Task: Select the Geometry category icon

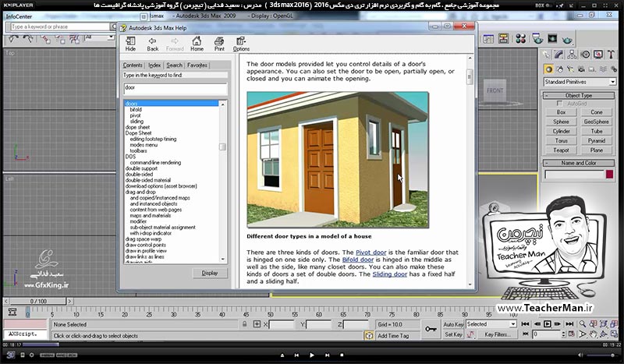Action: (549, 69)
